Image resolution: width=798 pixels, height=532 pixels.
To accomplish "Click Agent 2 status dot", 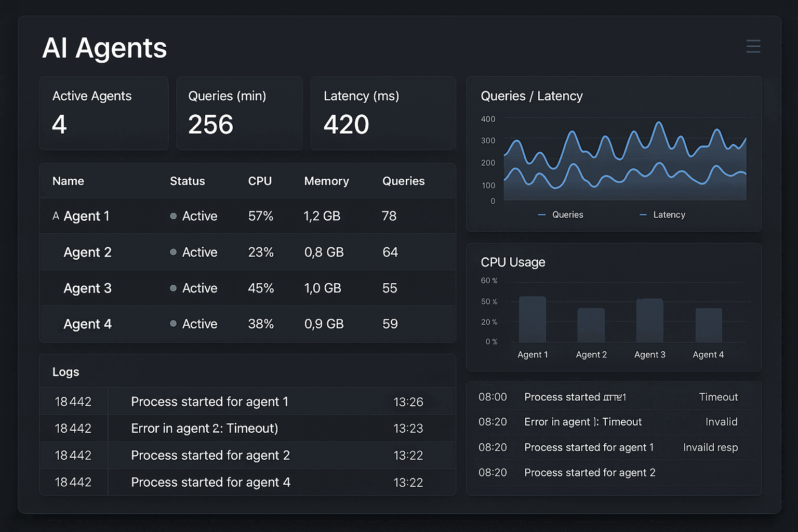I will click(x=173, y=252).
